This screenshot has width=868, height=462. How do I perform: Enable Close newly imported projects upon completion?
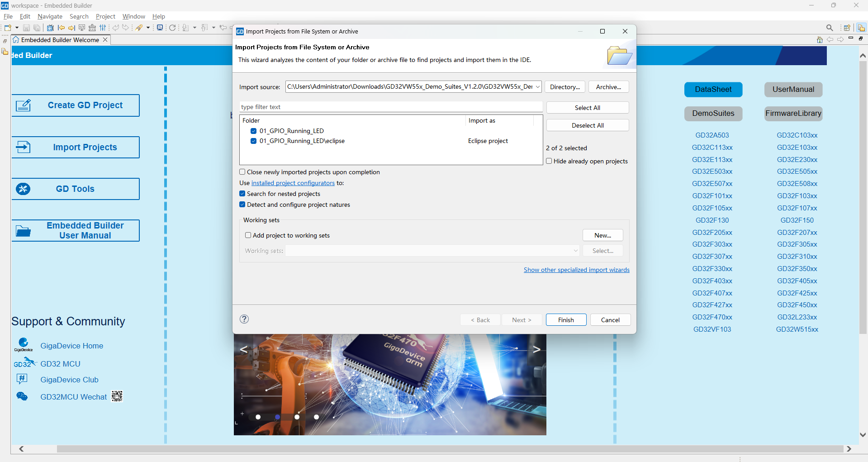242,172
